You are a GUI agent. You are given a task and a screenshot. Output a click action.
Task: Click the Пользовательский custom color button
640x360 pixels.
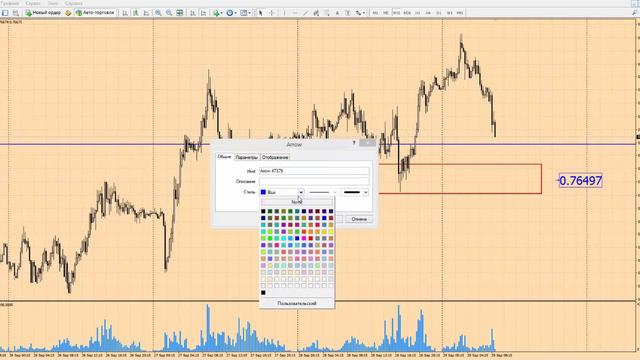[x=297, y=303]
